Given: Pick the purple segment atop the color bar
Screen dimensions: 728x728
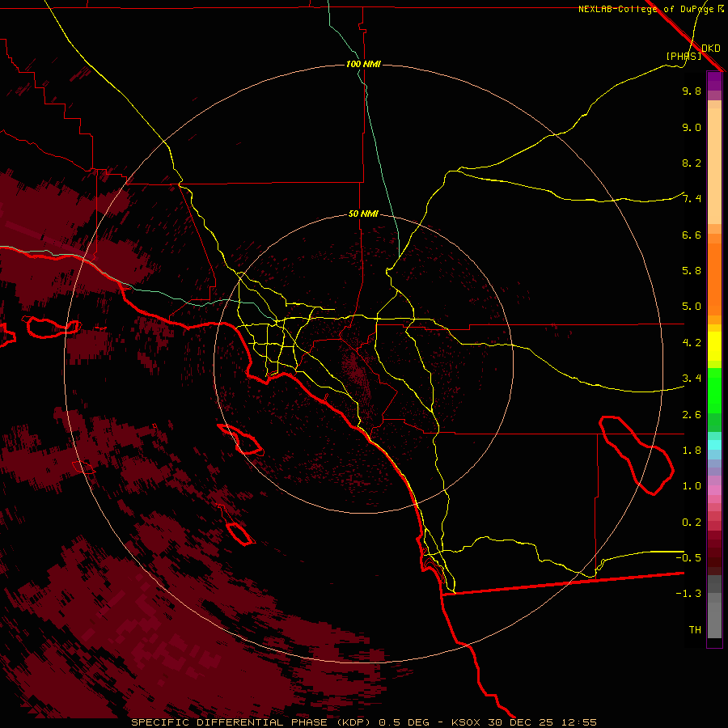Looking at the screenshot, I should click(714, 81).
